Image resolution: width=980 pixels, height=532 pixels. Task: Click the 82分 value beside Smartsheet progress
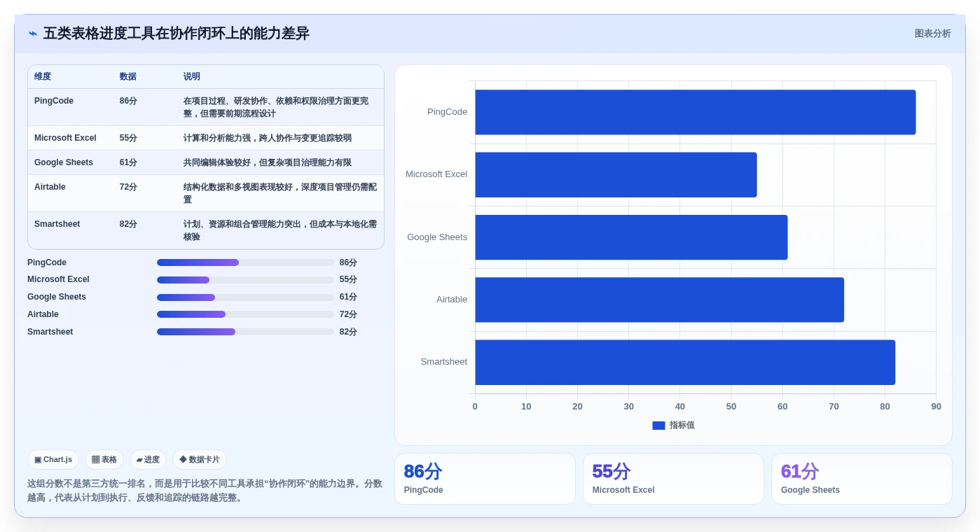pyautogui.click(x=348, y=332)
